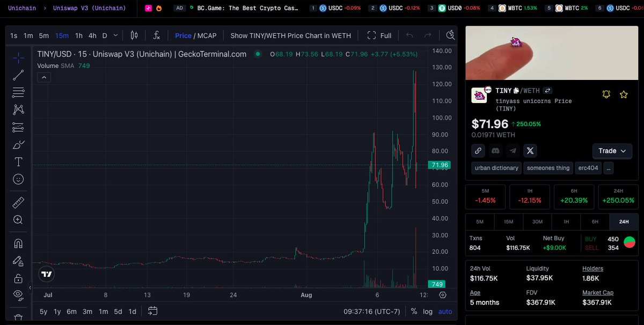This screenshot has height=325, width=644.
Task: Add TINY to favorites with star icon
Action: pyautogui.click(x=624, y=94)
